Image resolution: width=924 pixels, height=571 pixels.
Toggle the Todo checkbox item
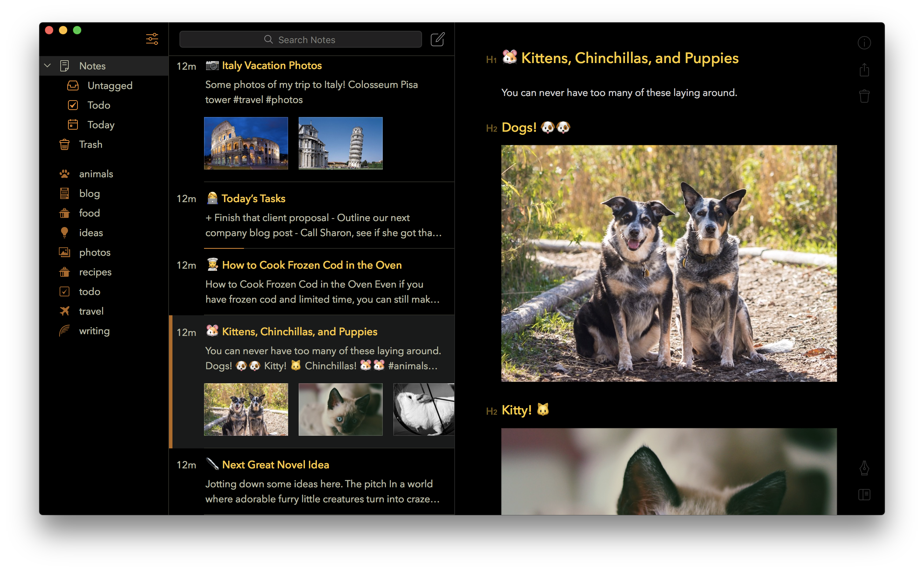pyautogui.click(x=73, y=105)
